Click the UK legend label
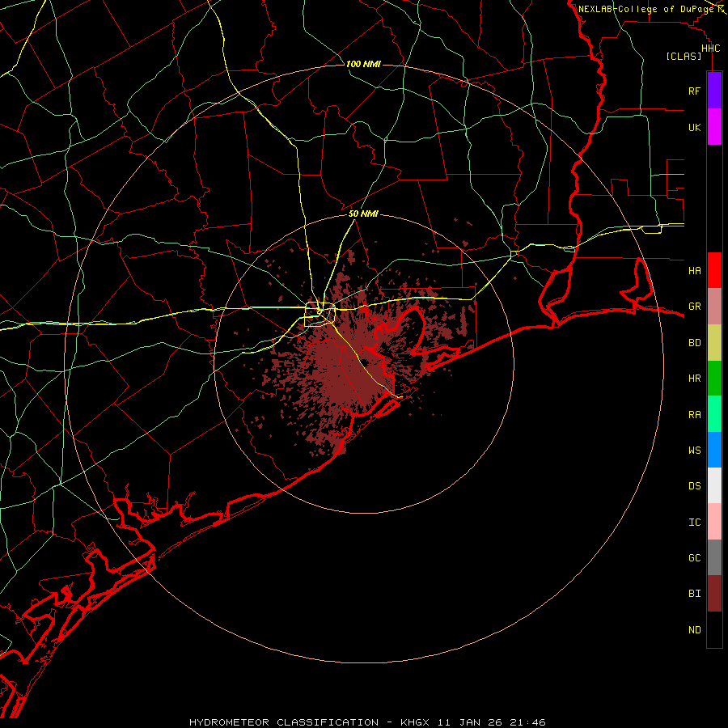The height and width of the screenshot is (728, 728). click(x=694, y=127)
